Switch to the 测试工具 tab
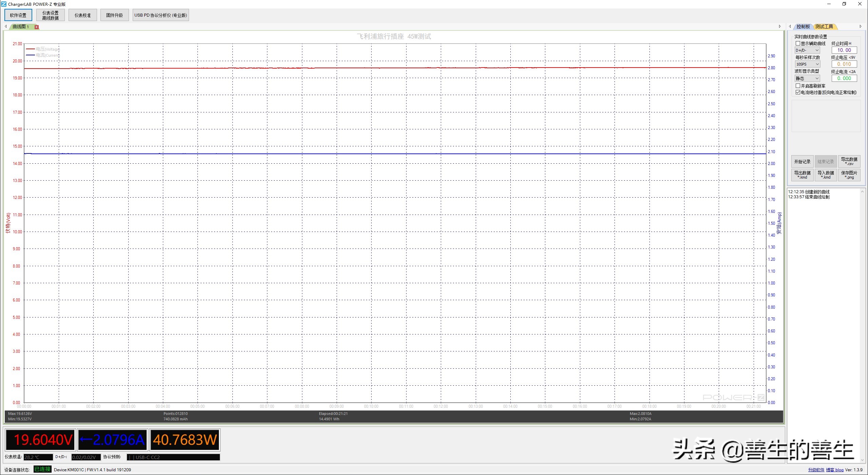This screenshot has height=475, width=868. click(824, 26)
